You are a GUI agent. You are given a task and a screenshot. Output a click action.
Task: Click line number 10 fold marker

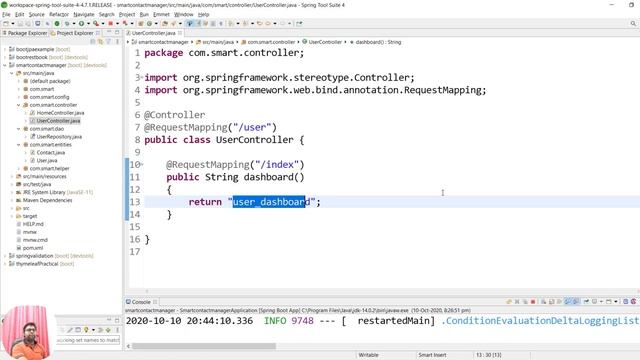(142, 164)
